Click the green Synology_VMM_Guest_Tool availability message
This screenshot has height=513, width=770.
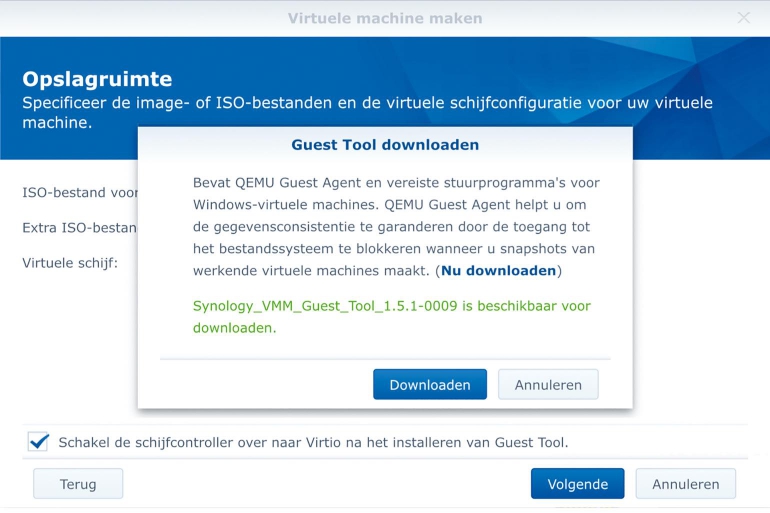[x=391, y=306]
